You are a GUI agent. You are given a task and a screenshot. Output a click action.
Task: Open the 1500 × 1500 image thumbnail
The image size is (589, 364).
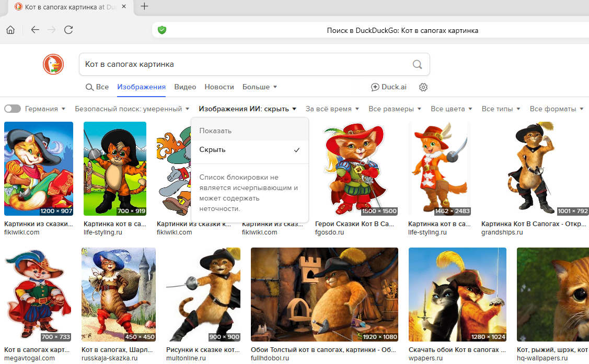[356, 169]
